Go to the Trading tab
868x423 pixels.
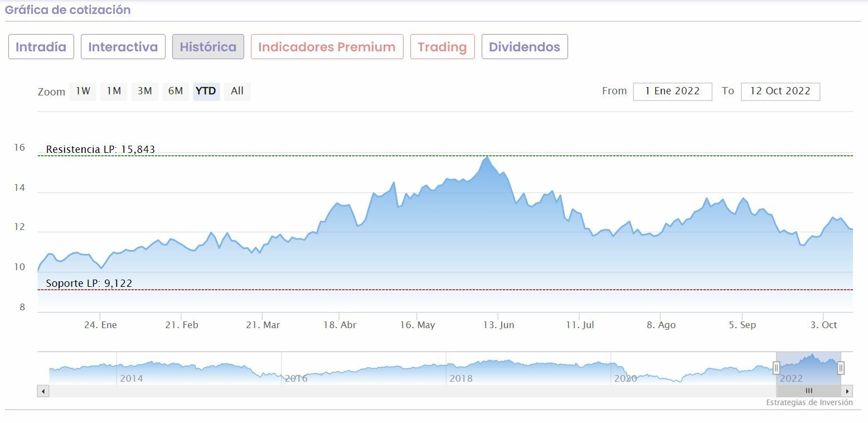[442, 47]
